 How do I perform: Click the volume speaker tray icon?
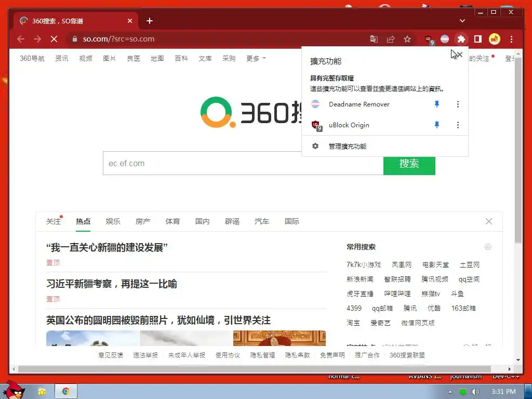click(x=475, y=392)
